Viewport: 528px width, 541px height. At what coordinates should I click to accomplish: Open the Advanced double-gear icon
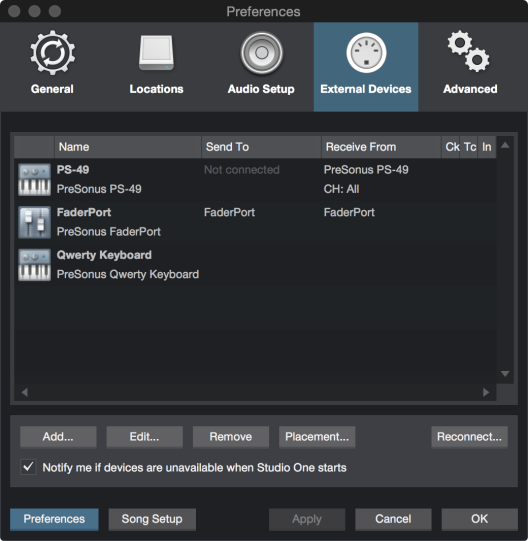tap(469, 51)
